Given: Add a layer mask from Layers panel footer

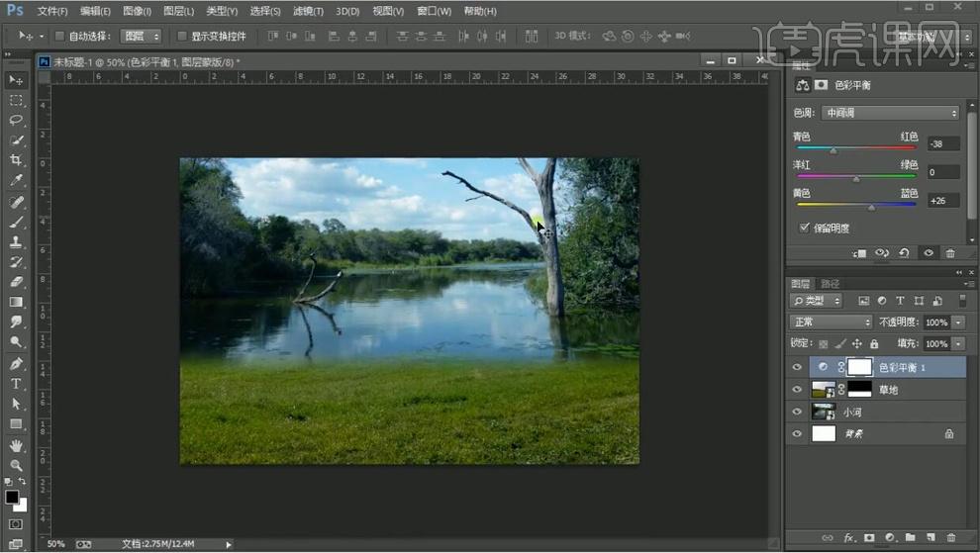Looking at the screenshot, I should point(869,538).
